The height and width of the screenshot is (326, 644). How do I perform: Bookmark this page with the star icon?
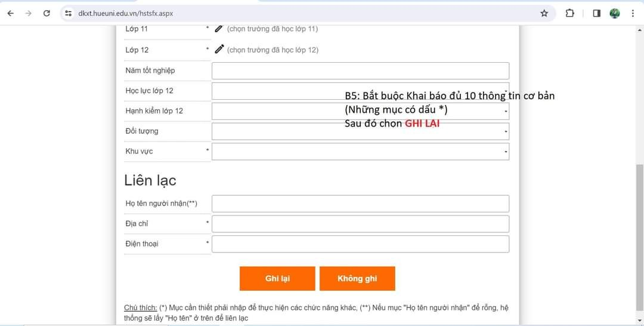coord(544,13)
